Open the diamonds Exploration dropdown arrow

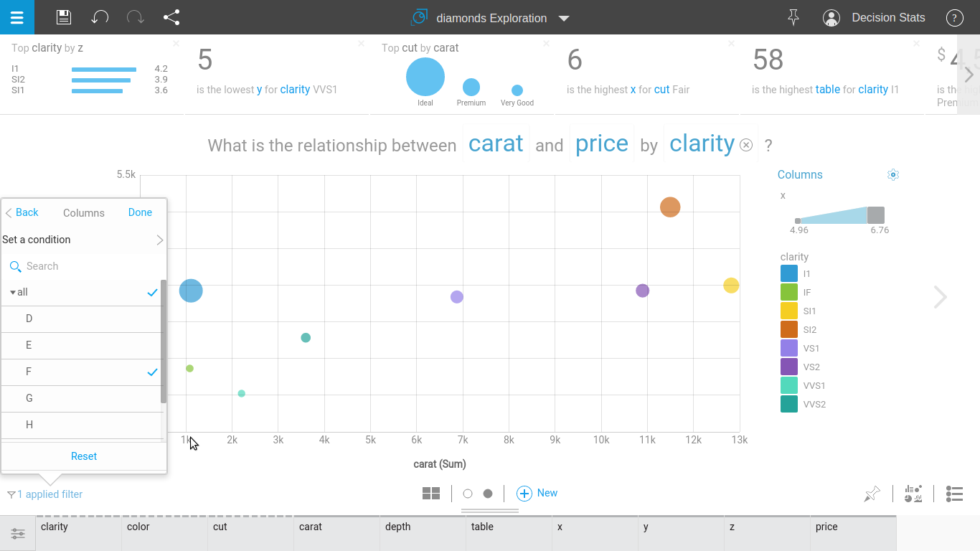point(564,19)
